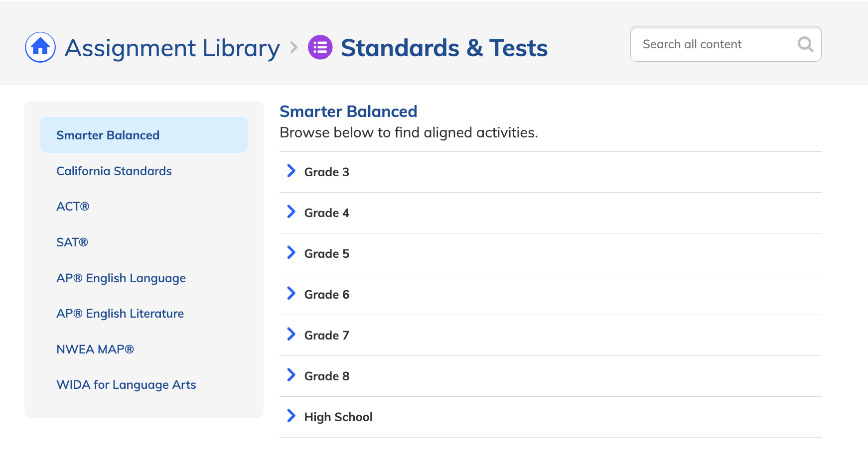Image resolution: width=868 pixels, height=459 pixels.
Task: Expand the Grade 6 section chevron
Action: point(291,294)
